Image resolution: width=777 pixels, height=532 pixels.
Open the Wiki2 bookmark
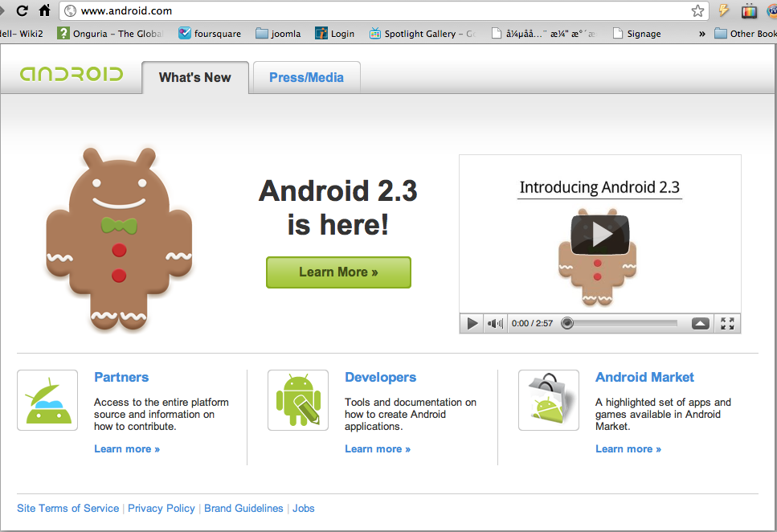tap(22, 33)
